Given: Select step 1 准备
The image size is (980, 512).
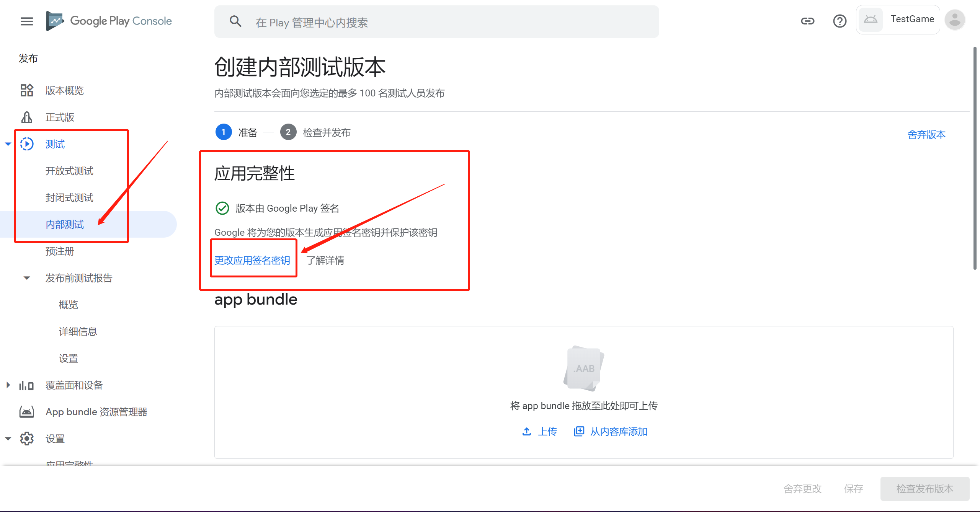Looking at the screenshot, I should pyautogui.click(x=237, y=132).
